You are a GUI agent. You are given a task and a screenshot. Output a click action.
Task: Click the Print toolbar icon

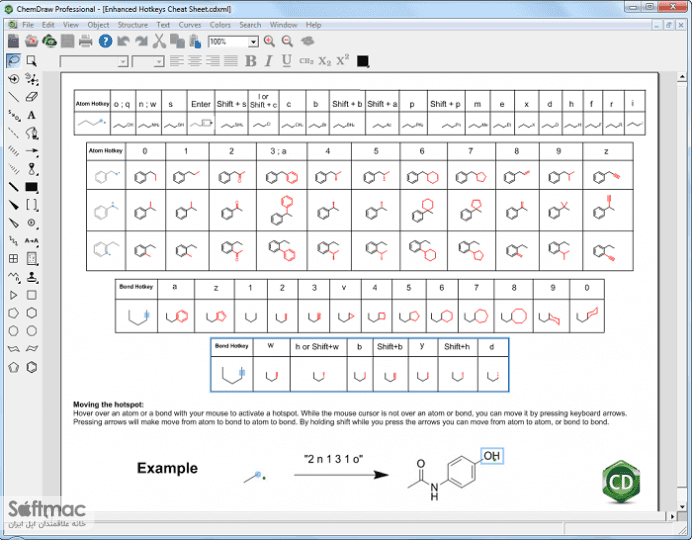86,41
